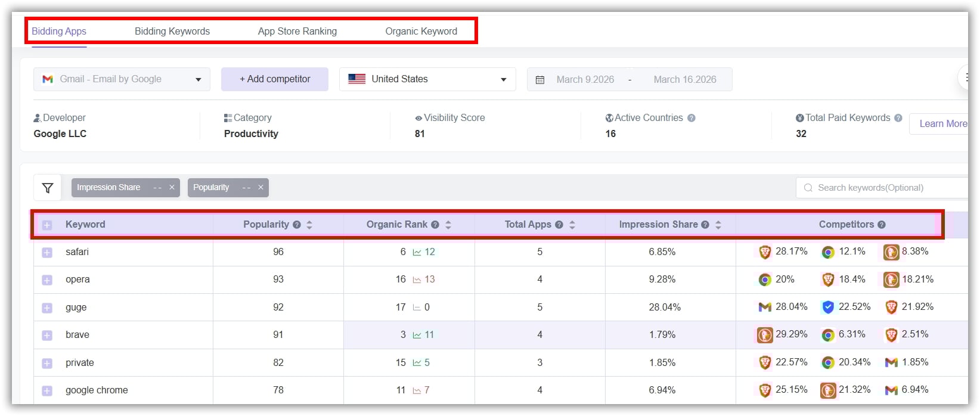Screen dimensions: 980x416
Task: Expand the google chrome keyword row
Action: pyautogui.click(x=47, y=391)
